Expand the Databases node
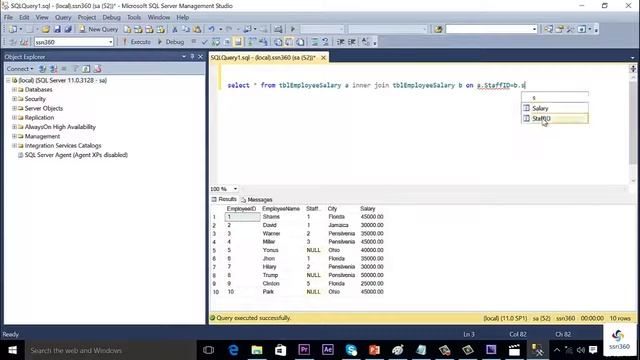The width and height of the screenshot is (640, 360). coord(14,89)
